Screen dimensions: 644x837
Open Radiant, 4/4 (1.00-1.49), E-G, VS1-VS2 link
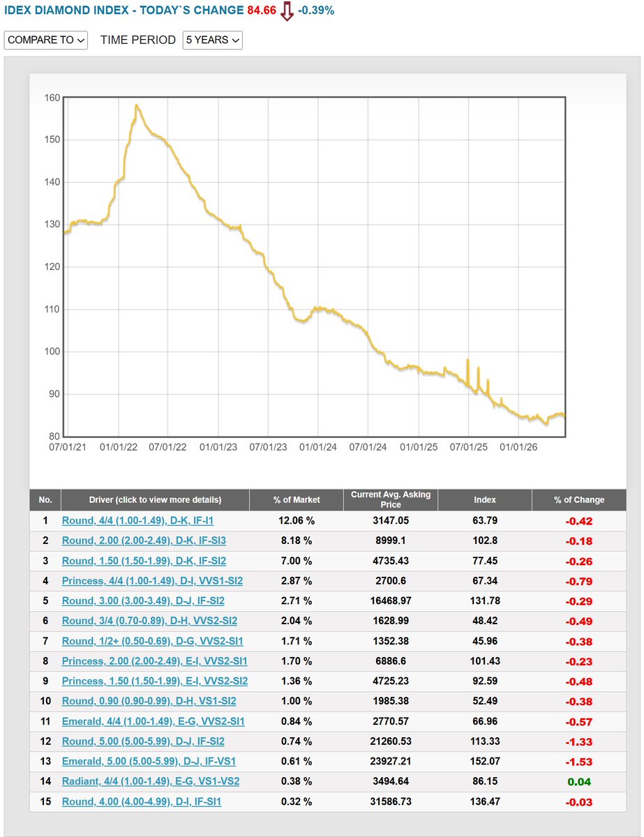pos(151,781)
